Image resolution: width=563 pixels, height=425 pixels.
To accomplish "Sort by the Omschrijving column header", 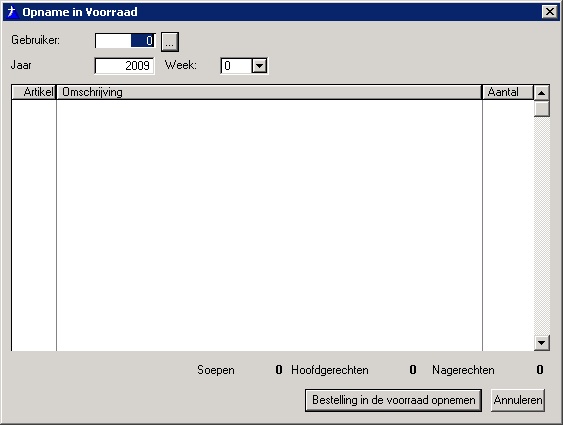I will (269, 92).
